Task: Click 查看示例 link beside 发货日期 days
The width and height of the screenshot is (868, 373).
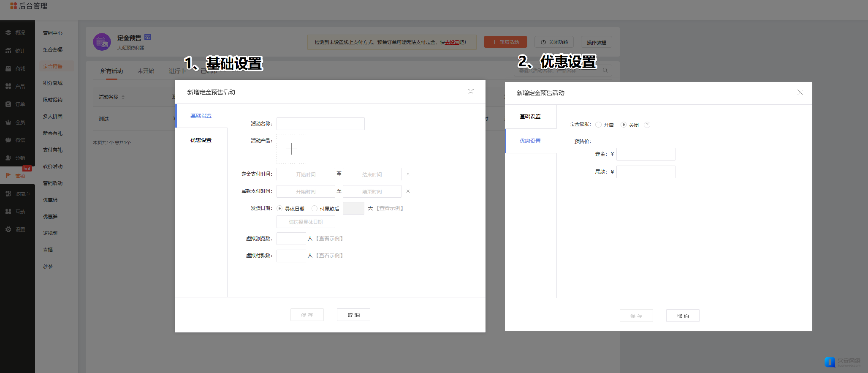Action: (x=390, y=208)
